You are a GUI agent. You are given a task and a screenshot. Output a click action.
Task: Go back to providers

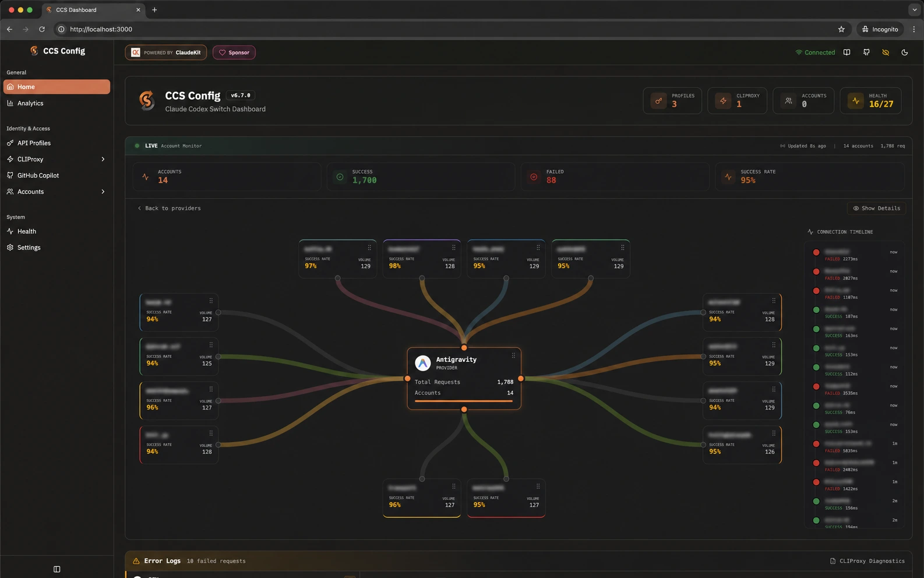pos(169,208)
